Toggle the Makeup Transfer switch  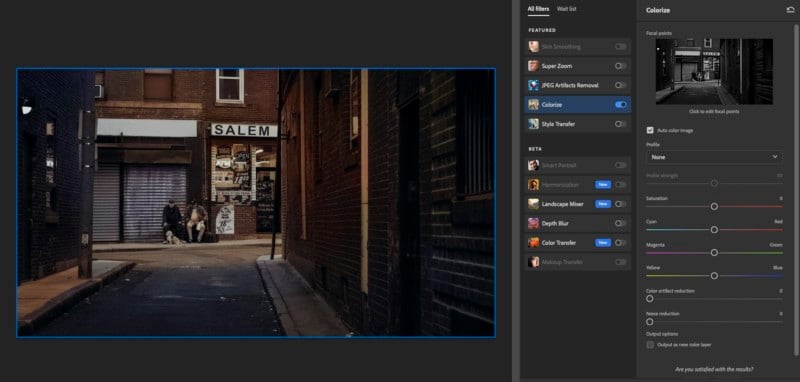pos(620,262)
